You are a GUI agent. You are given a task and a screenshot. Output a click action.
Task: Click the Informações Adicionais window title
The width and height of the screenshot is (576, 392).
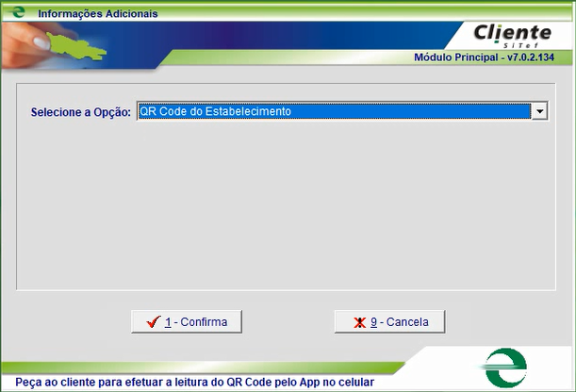[x=97, y=14]
